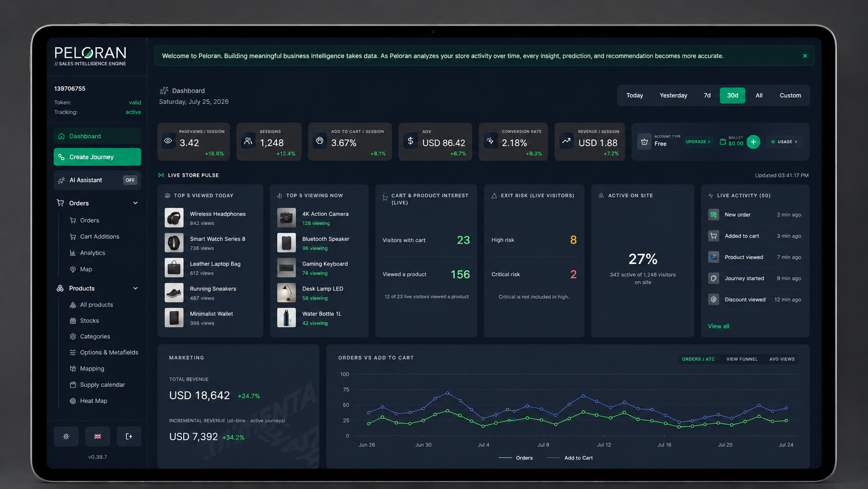Switch chart to View Funnel tab

[742, 359]
